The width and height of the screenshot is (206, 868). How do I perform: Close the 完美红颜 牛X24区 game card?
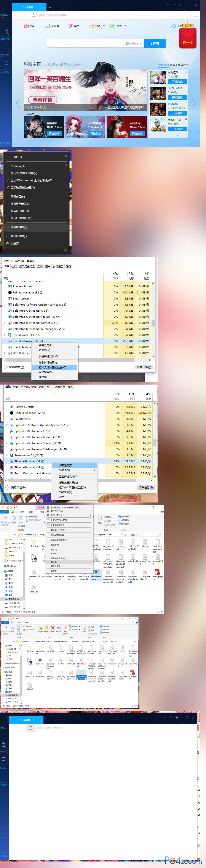coord(186,72)
